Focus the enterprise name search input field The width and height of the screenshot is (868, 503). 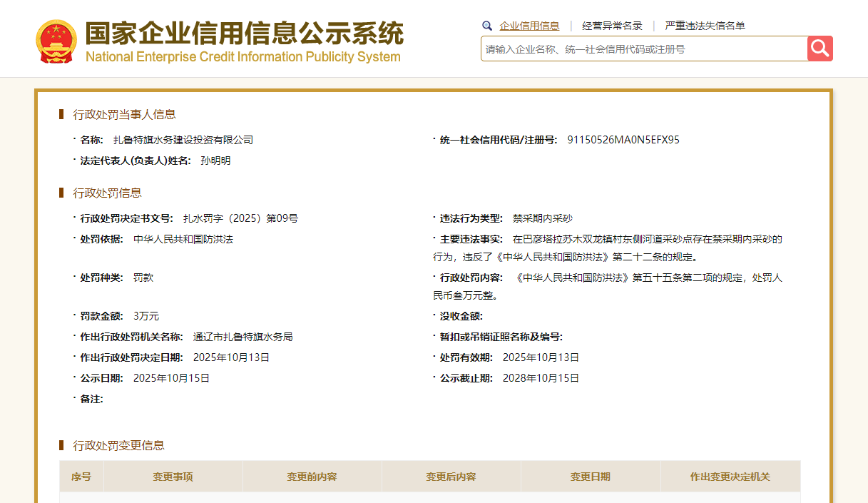click(x=644, y=49)
